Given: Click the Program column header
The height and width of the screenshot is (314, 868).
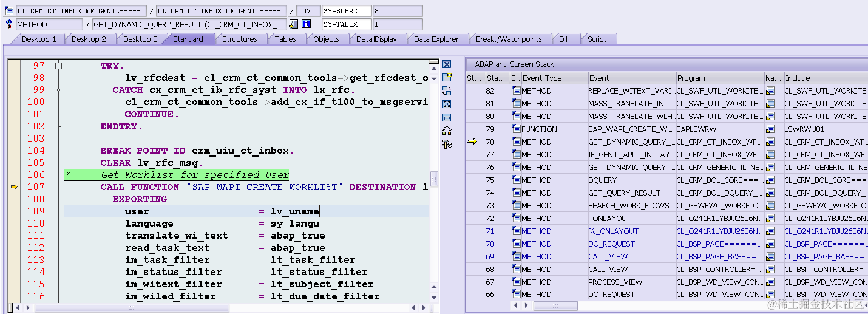Looking at the screenshot, I should point(720,78).
